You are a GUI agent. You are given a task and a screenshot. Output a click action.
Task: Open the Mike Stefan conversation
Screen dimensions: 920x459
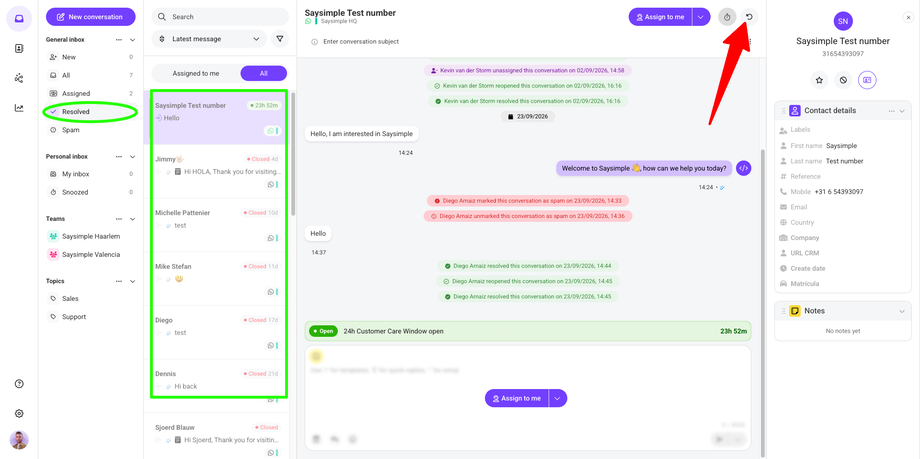point(218,279)
